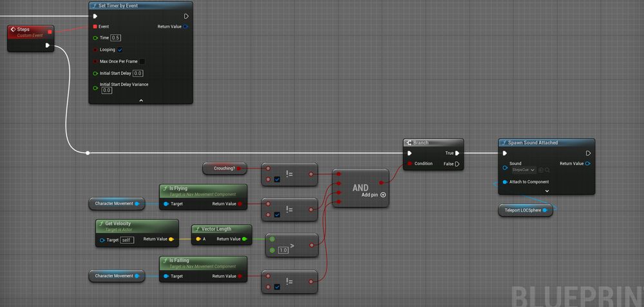
Task: Click the Teleport LOCSphere output pin
Action: [545, 210]
